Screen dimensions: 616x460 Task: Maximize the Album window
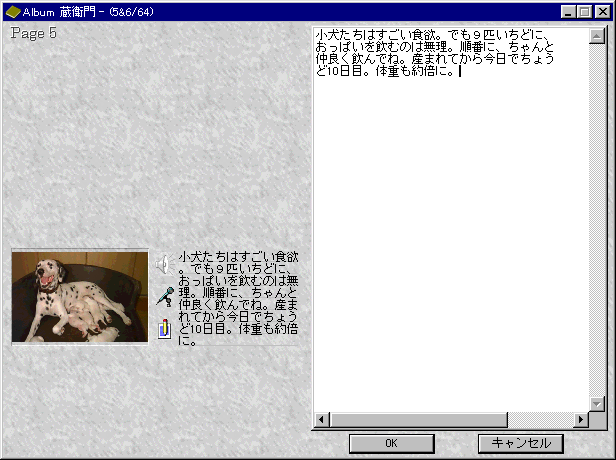584,12
